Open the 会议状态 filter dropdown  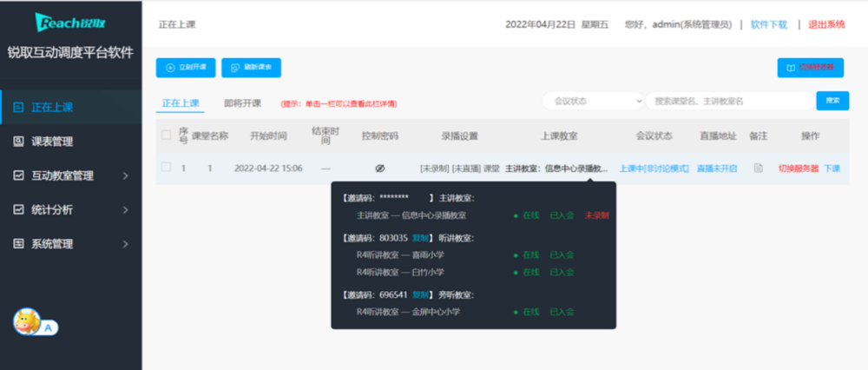pos(593,101)
